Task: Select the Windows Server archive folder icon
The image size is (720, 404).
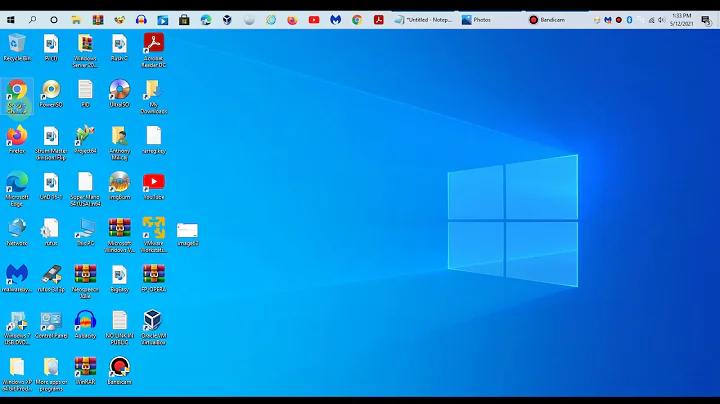Action: pos(85,50)
